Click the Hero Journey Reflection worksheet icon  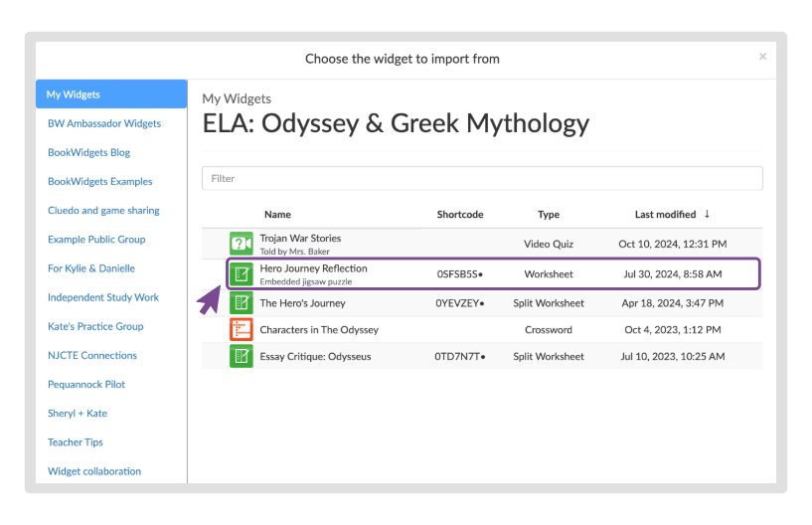[x=241, y=273]
